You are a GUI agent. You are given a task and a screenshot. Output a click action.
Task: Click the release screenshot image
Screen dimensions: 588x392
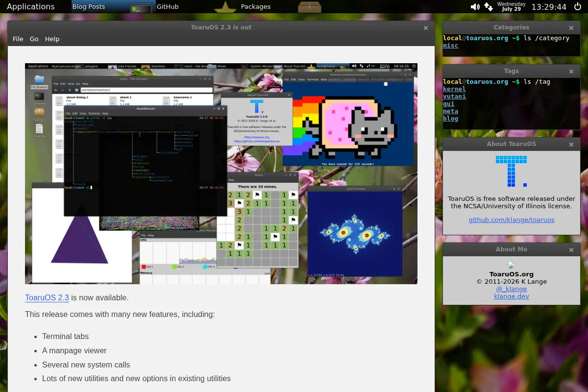(x=221, y=173)
